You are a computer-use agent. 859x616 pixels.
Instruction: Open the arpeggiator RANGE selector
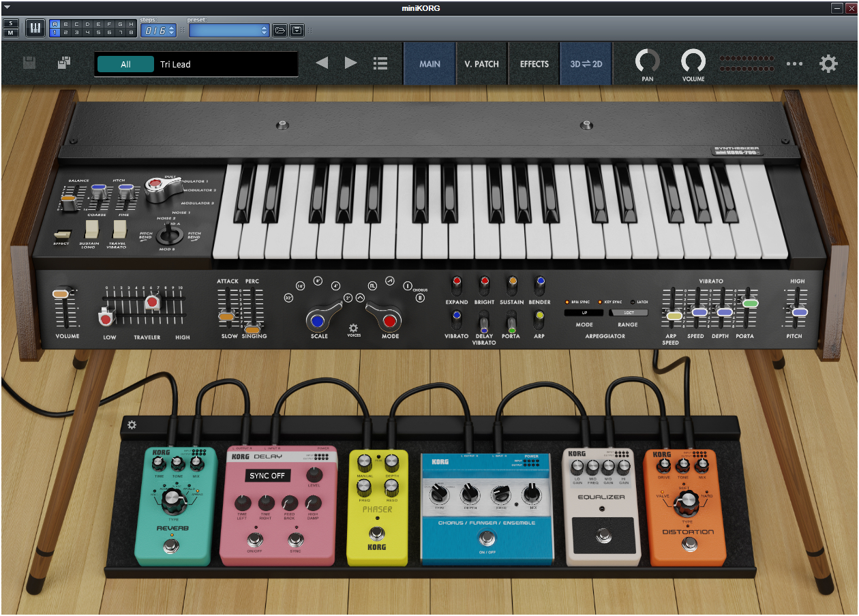pyautogui.click(x=628, y=312)
